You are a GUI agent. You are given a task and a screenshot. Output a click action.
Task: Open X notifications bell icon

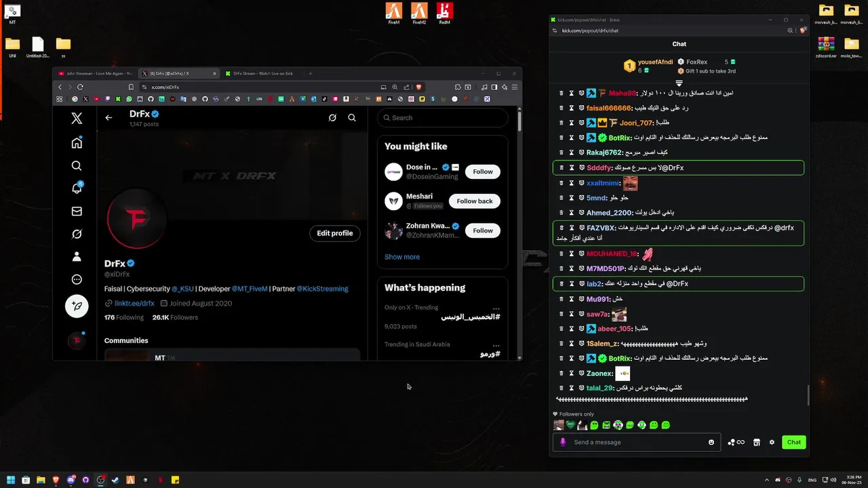[77, 188]
